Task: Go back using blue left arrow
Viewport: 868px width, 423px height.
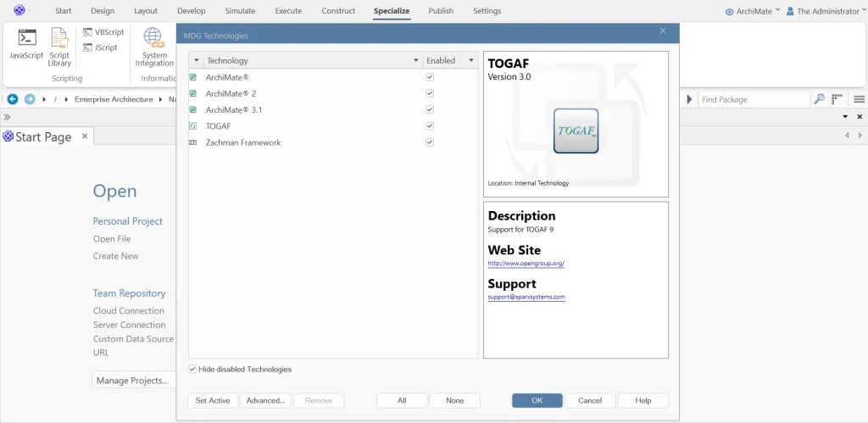Action: click(12, 99)
